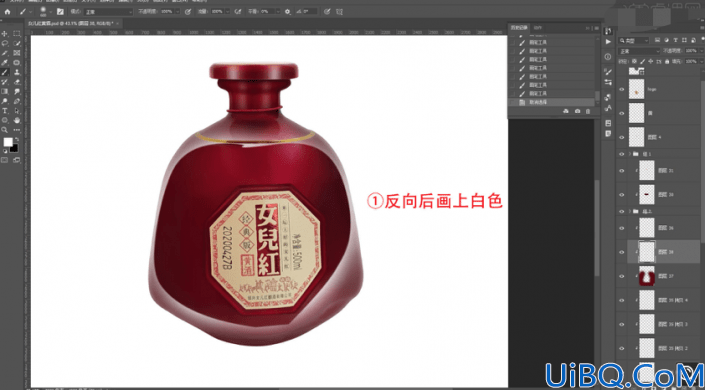
Task: Open the flow slider dropdown
Action: coord(227,12)
